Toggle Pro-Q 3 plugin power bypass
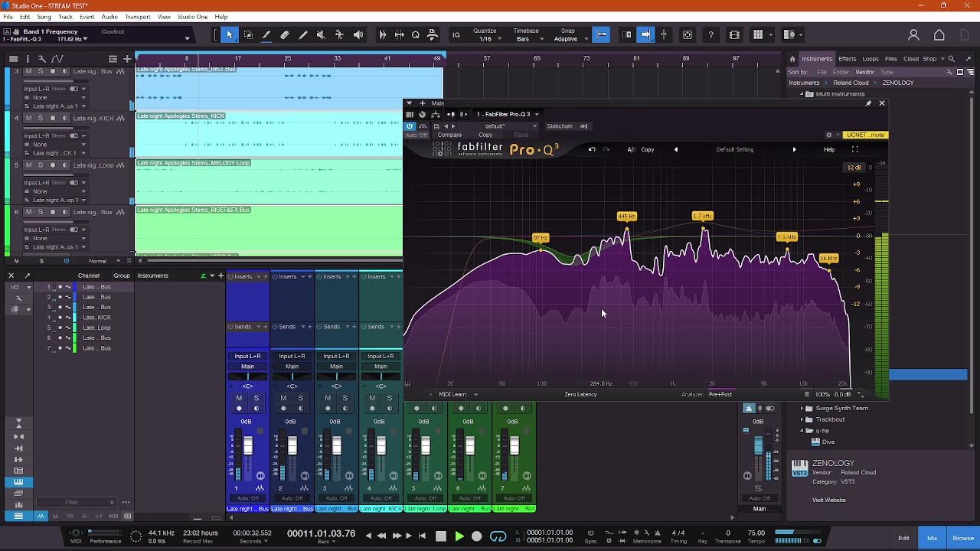Image resolution: width=980 pixels, height=551 pixels. click(410, 126)
